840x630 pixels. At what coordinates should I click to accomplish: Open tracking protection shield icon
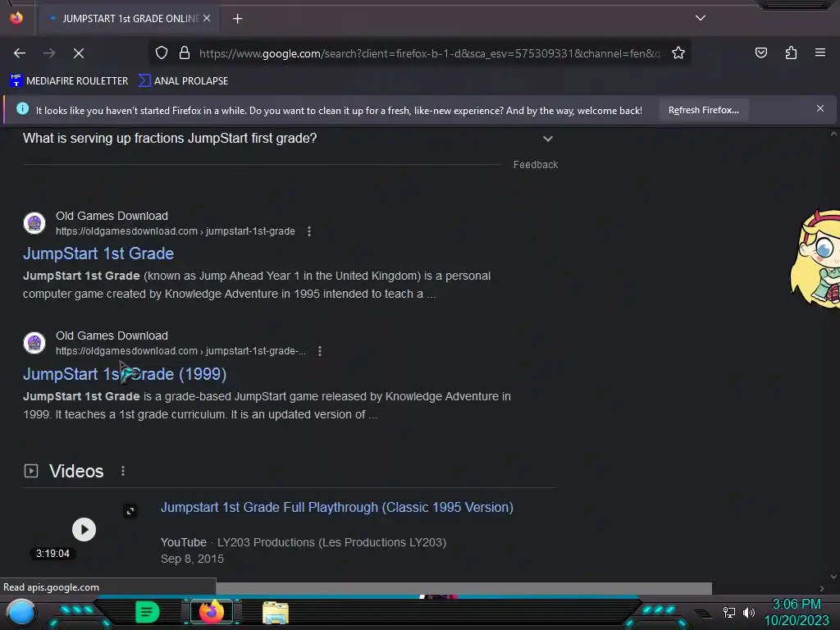point(162,53)
